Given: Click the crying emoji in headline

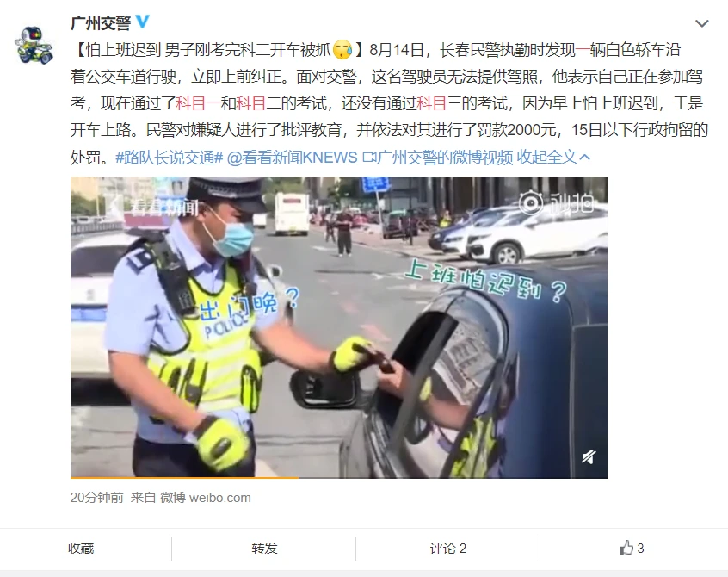Looking at the screenshot, I should [343, 49].
